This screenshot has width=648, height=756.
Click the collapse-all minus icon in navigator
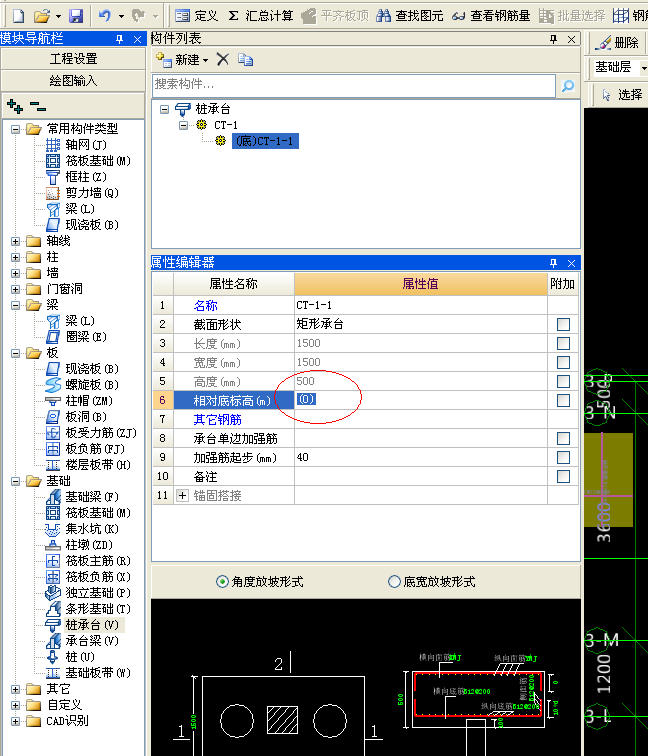click(x=38, y=106)
